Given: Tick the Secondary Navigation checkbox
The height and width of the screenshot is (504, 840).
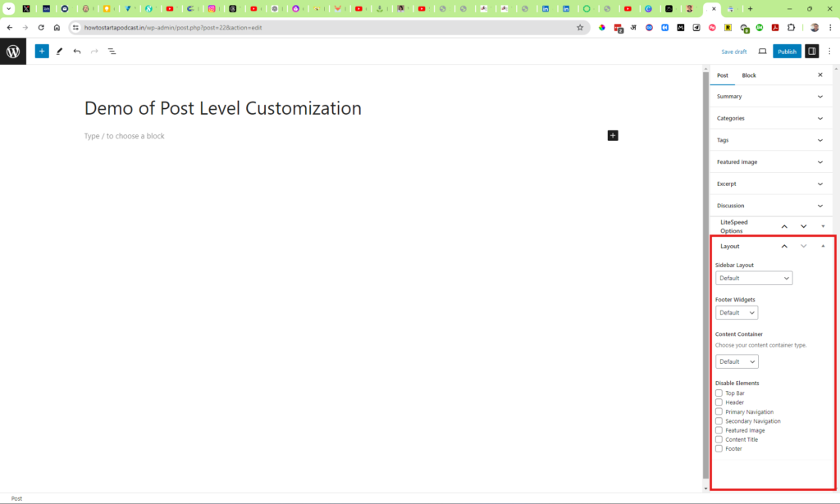Looking at the screenshot, I should 719,421.
